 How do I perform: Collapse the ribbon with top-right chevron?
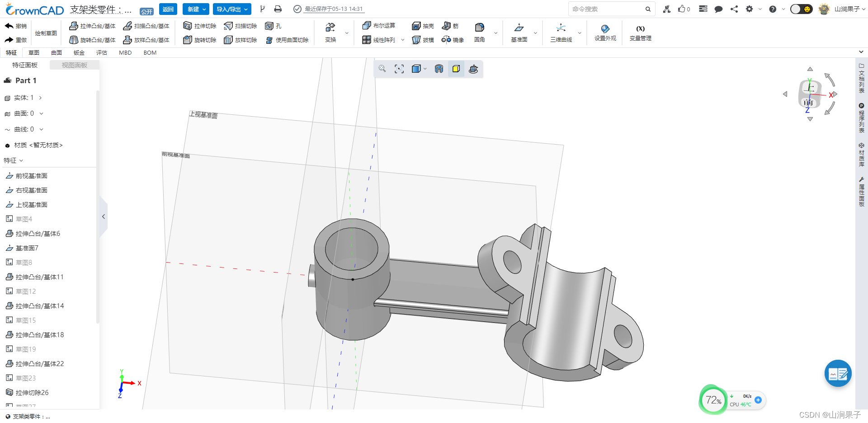point(861,52)
